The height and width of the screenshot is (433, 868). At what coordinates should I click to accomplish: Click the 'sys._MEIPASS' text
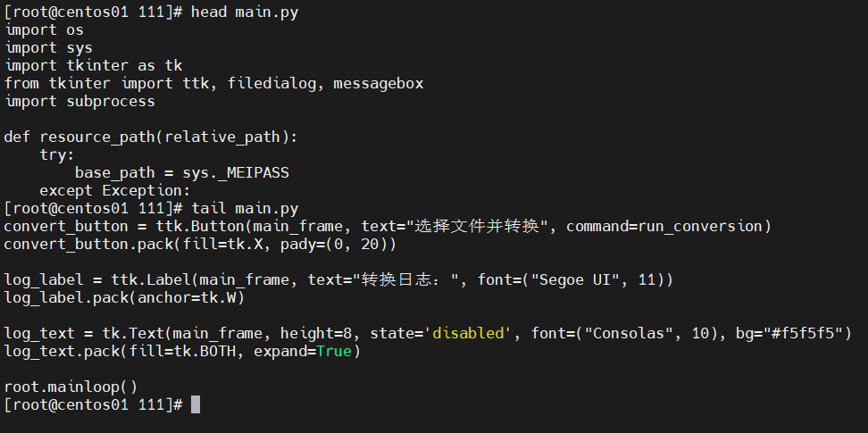point(236,173)
